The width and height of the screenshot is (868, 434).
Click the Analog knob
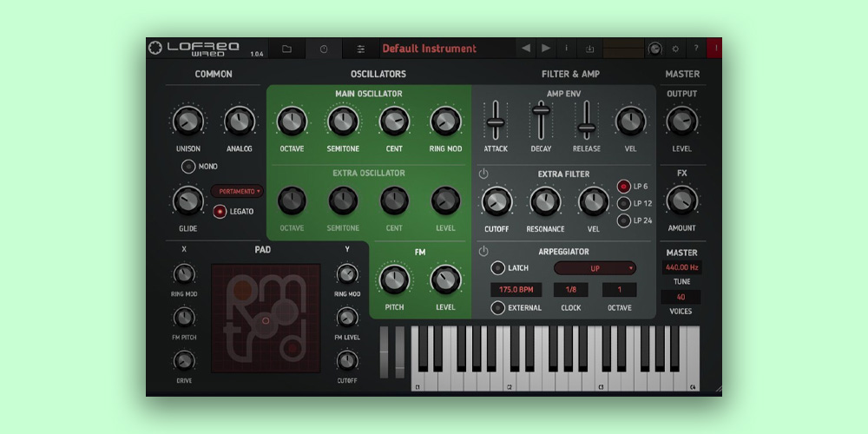tap(240, 121)
